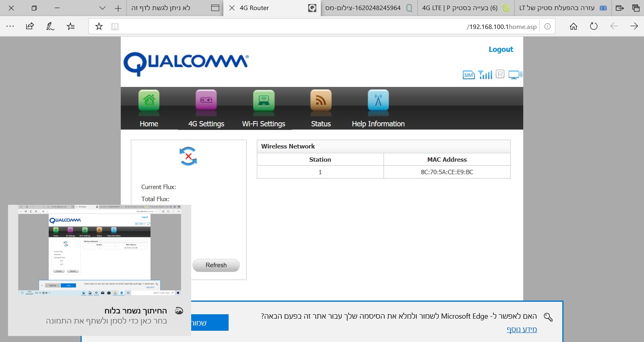This screenshot has width=644, height=342.
Task: Click the 'החיתוך נשמר בלוח' notification title
Action: coord(136,311)
